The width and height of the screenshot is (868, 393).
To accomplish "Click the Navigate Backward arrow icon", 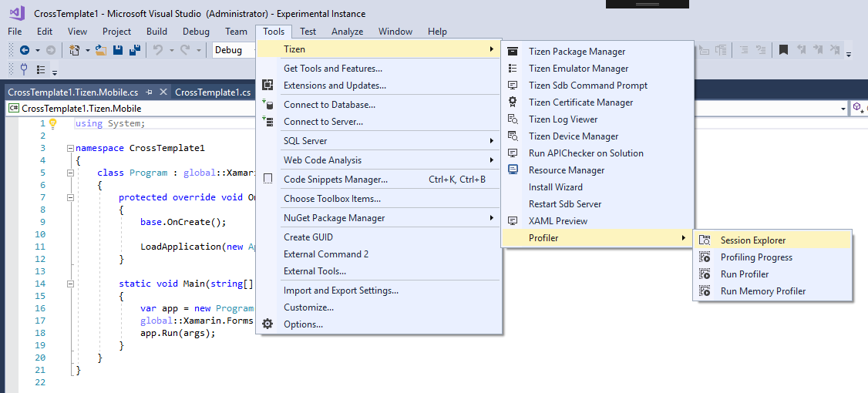I will tap(24, 50).
